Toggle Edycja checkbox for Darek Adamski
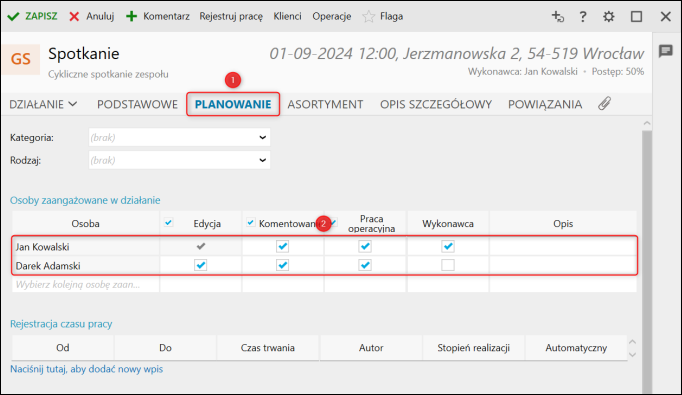682x395 pixels. coord(201,265)
